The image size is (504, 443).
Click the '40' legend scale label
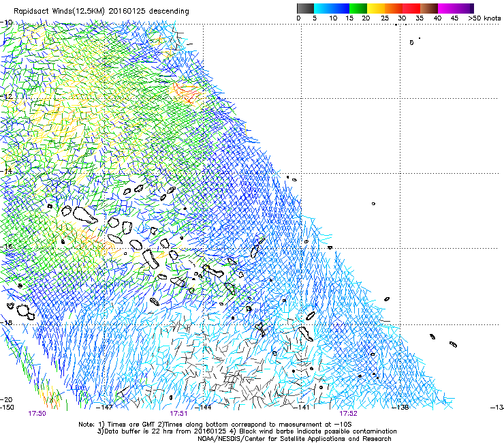[x=437, y=18]
